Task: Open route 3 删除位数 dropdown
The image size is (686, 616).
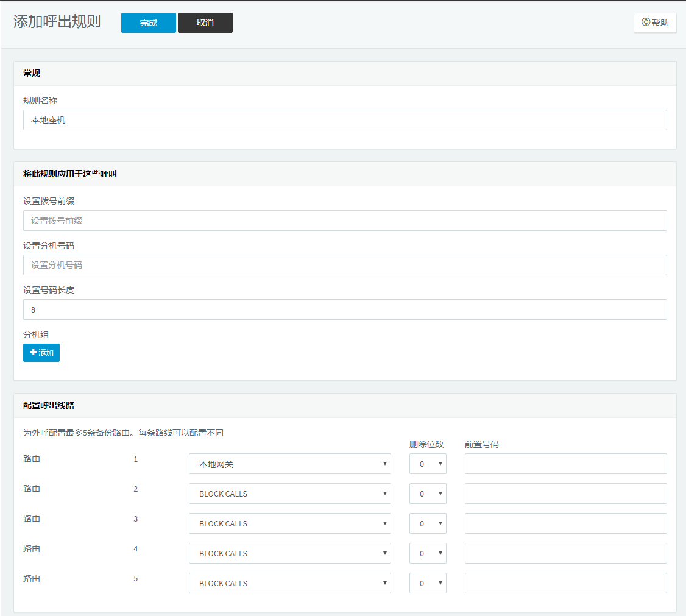Action: [x=428, y=523]
